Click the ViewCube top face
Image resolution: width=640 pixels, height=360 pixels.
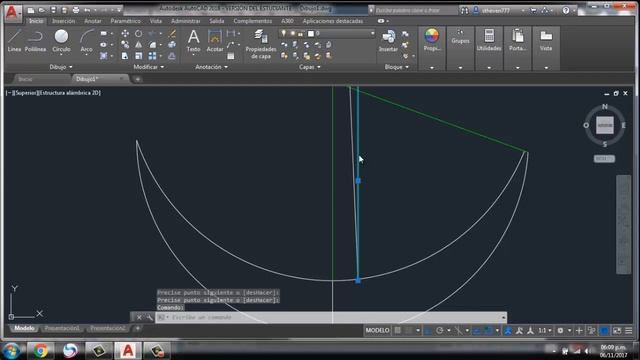click(605, 125)
